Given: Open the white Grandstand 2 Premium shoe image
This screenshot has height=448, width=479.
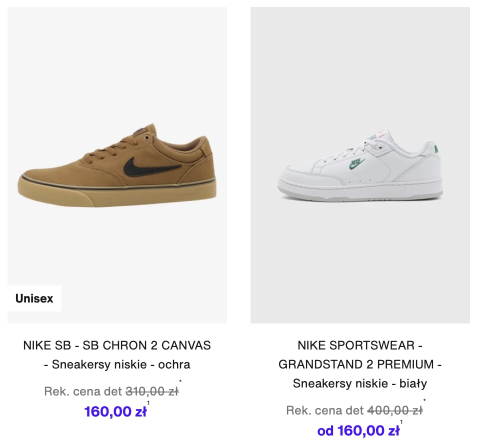Looking at the screenshot, I should (x=360, y=165).
